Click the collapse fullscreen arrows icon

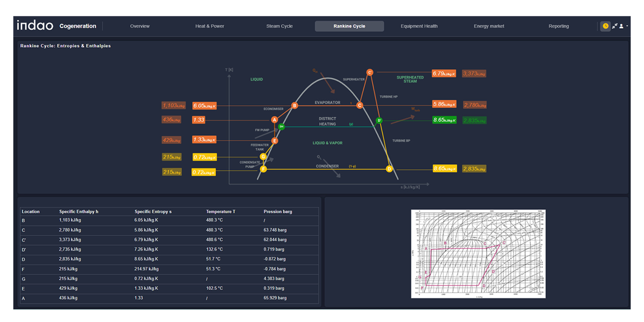point(614,26)
